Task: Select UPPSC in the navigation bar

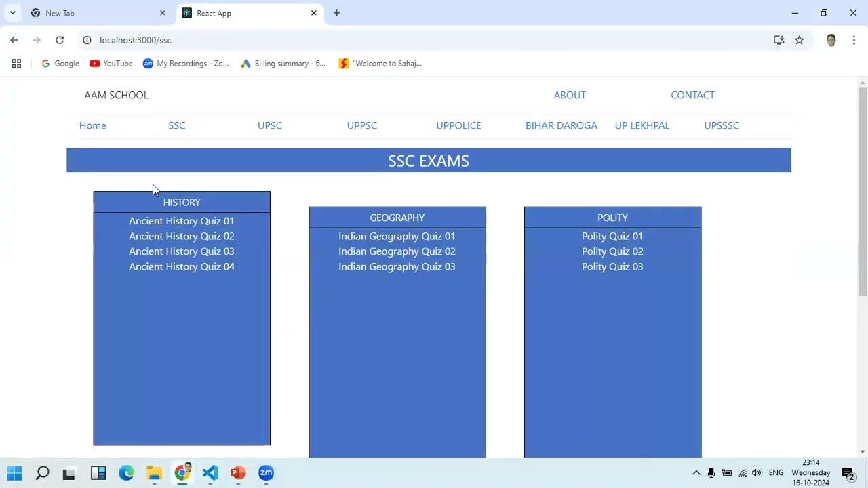Action: point(362,125)
